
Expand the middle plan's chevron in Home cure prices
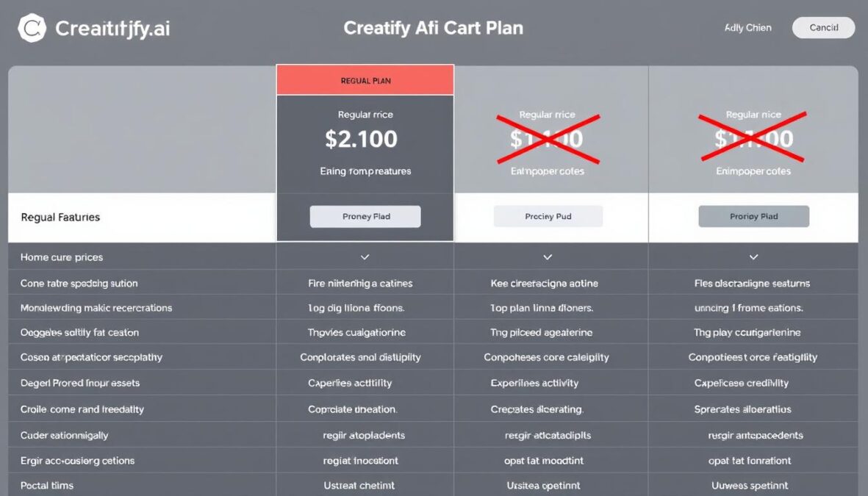click(548, 257)
